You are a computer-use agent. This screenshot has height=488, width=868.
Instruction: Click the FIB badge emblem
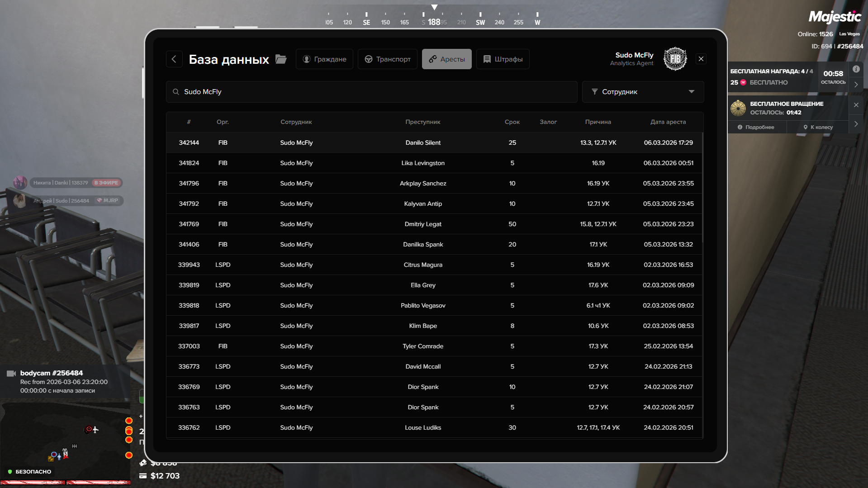tap(675, 59)
